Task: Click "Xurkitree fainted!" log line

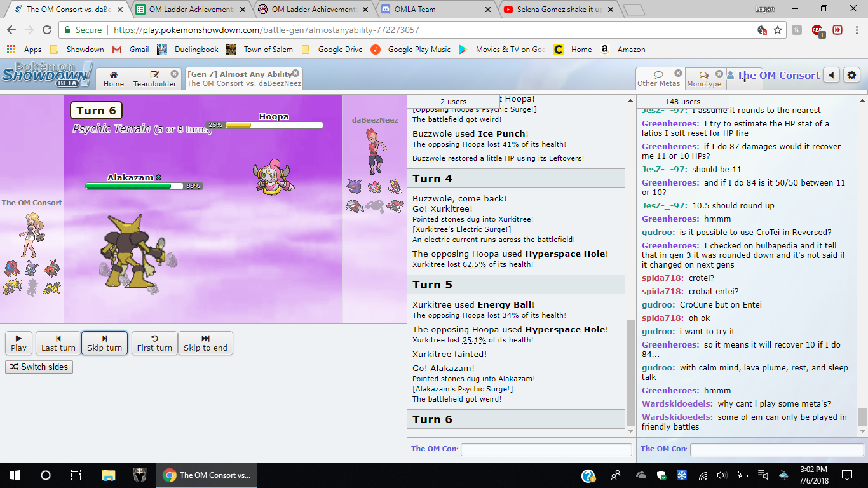Action: tap(450, 354)
